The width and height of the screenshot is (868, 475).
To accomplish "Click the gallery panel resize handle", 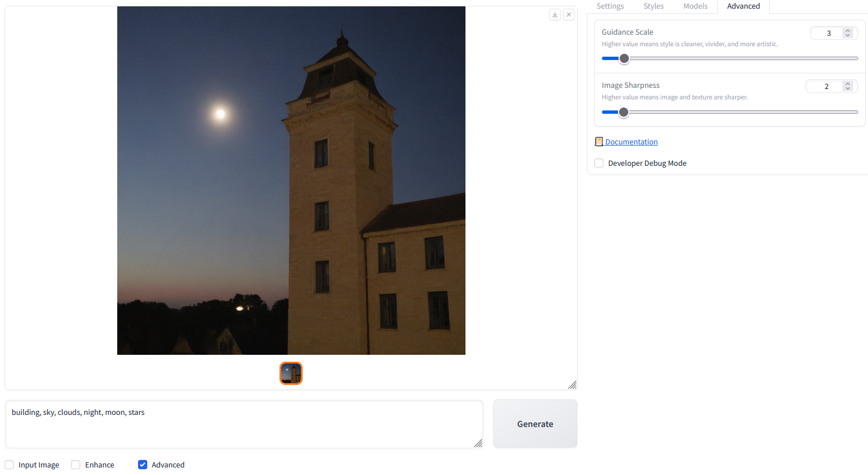I will [x=572, y=385].
